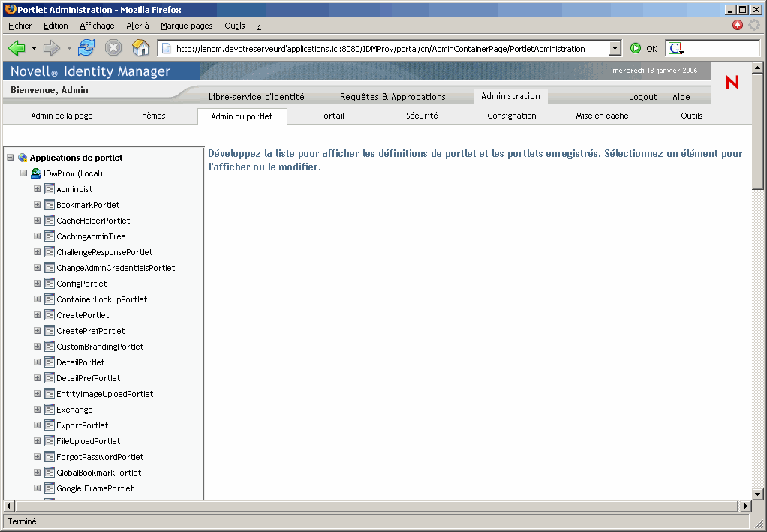Open the Consignation tab

point(512,116)
